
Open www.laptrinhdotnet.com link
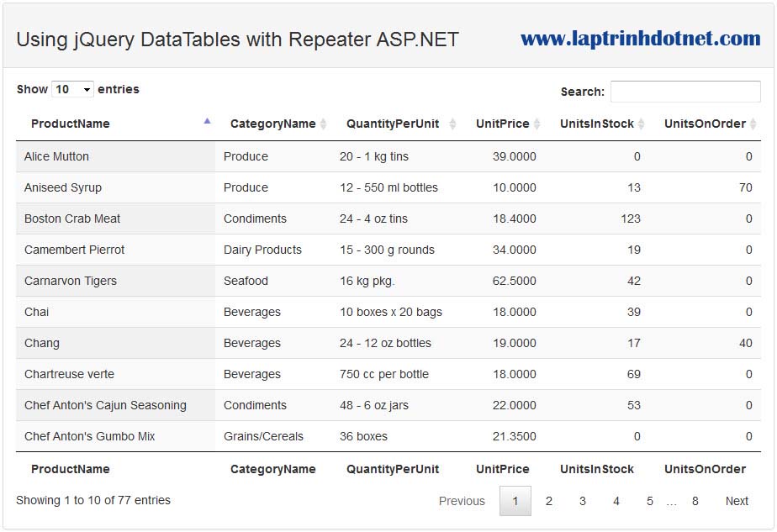pos(641,38)
